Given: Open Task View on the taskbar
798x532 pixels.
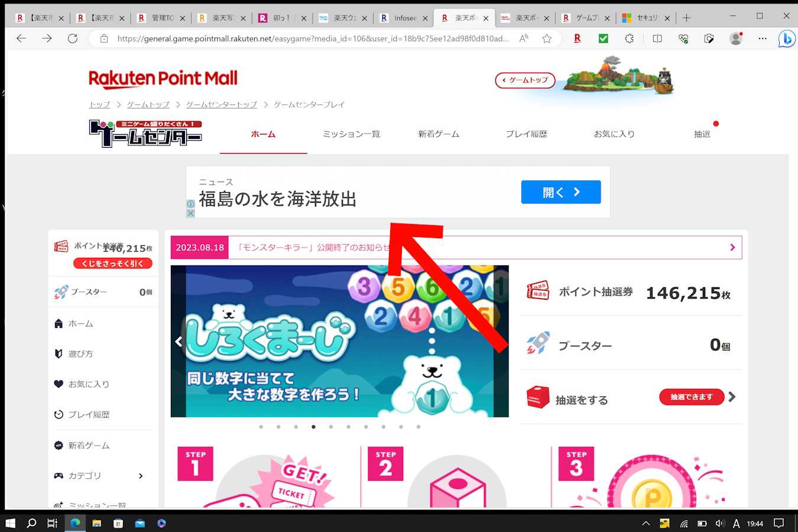Looking at the screenshot, I should coord(53,523).
